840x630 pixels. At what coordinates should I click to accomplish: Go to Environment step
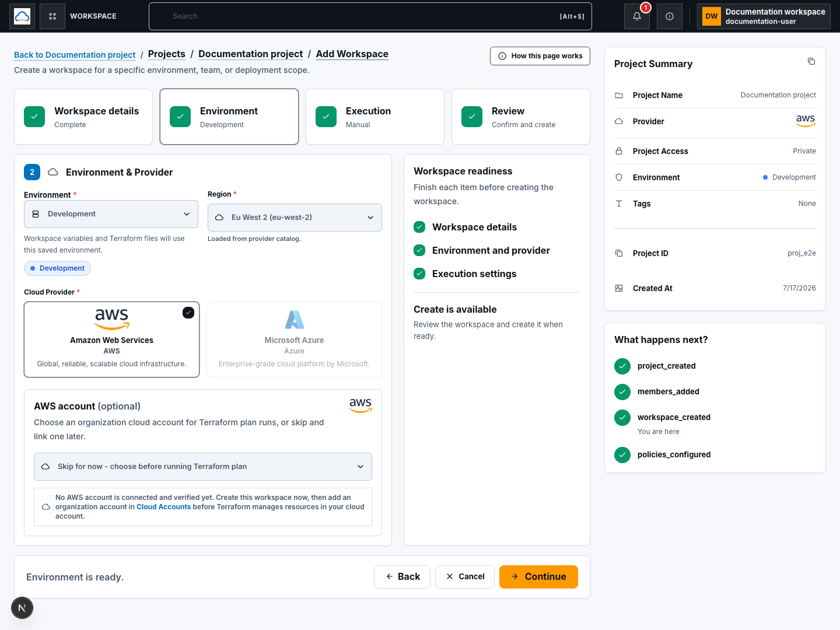pyautogui.click(x=229, y=117)
